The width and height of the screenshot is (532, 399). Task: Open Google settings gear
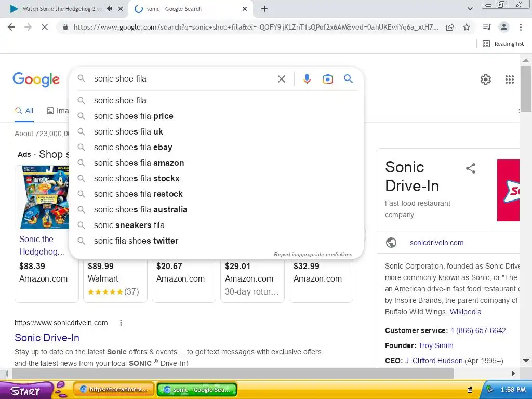[x=486, y=79]
